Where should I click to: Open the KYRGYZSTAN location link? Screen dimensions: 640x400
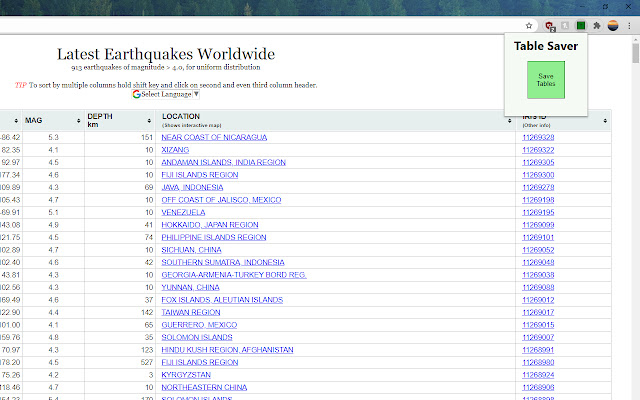pyautogui.click(x=186, y=375)
